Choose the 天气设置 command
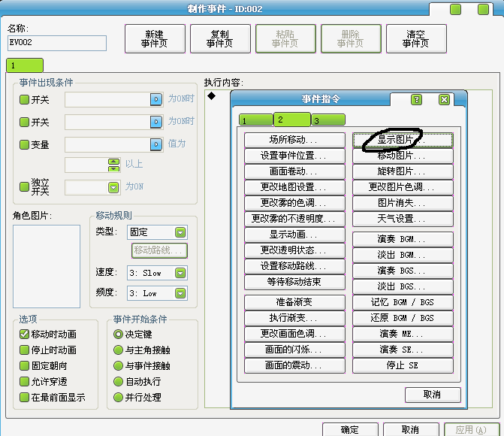The image size is (504, 436). pos(403,219)
